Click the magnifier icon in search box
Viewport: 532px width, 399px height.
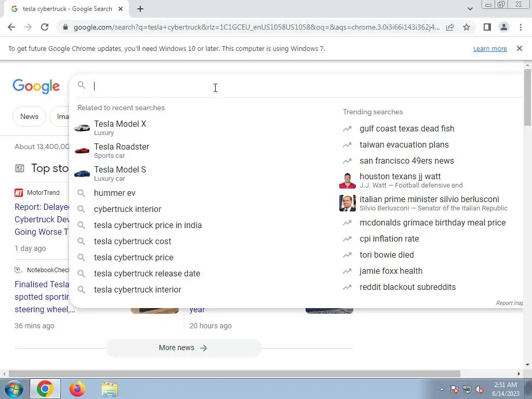pos(82,85)
